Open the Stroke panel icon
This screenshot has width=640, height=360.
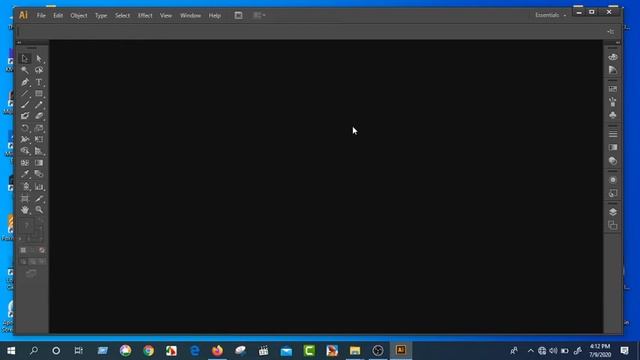point(613,134)
